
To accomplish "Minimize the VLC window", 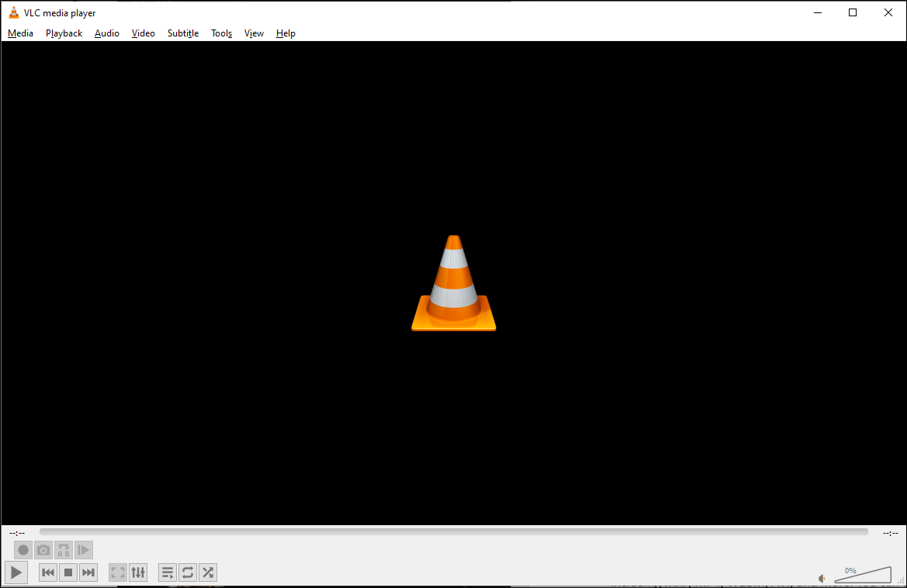I will pyautogui.click(x=818, y=12).
